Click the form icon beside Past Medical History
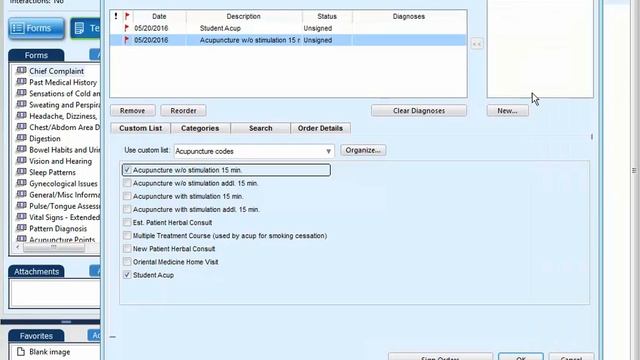640x360 pixels. 21,82
